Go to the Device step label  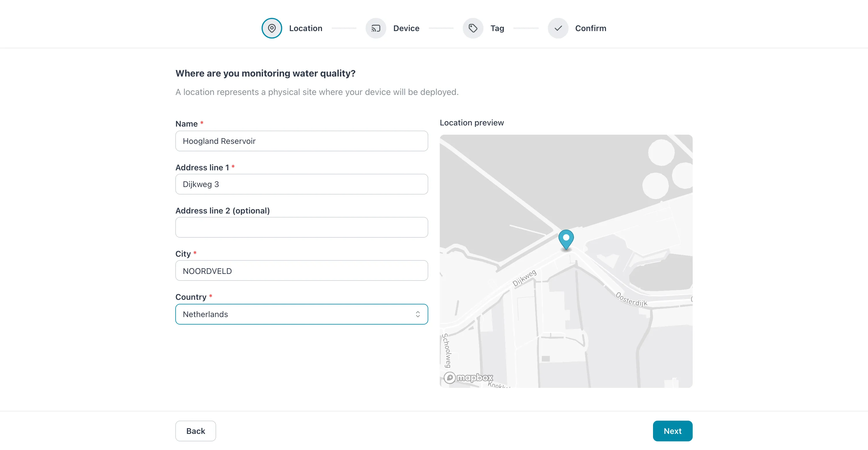pos(406,28)
